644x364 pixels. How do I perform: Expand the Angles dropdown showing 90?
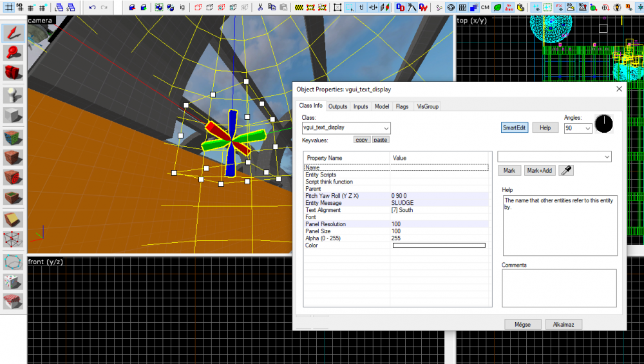[x=578, y=128]
